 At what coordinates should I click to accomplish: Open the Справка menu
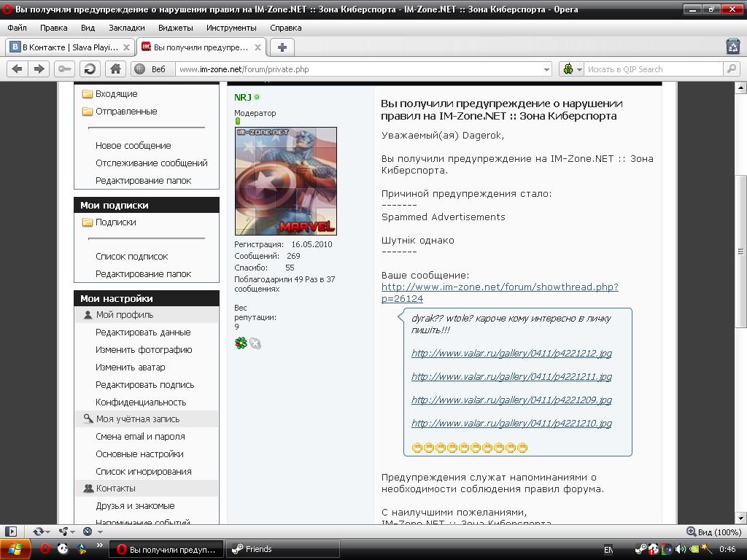[286, 28]
